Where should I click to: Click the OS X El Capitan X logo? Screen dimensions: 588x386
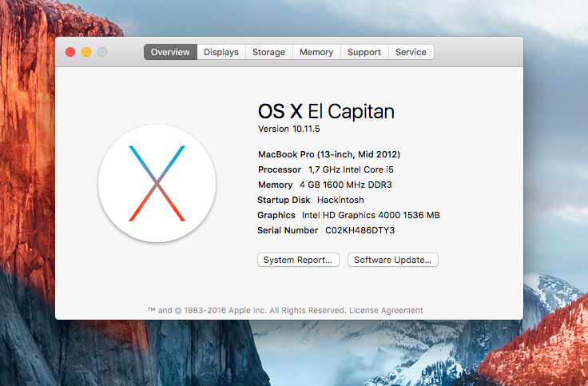pyautogui.click(x=157, y=183)
